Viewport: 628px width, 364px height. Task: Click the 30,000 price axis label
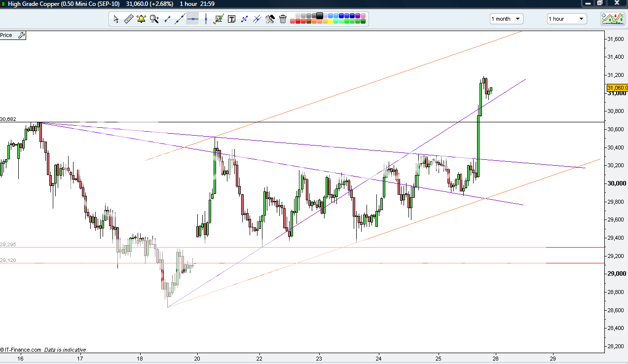click(x=617, y=183)
